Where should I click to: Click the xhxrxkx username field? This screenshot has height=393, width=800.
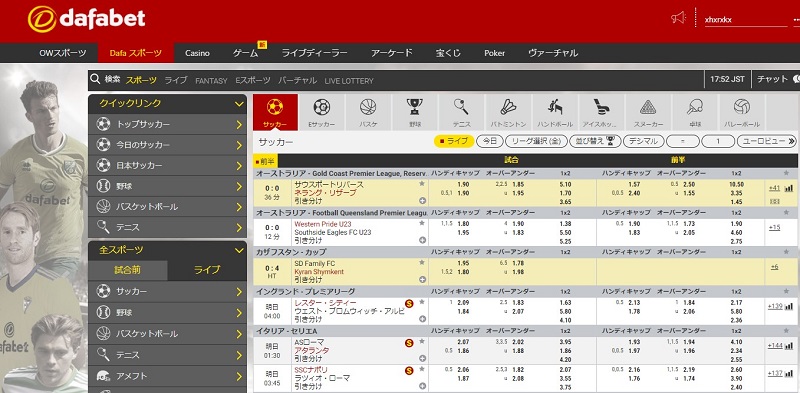(x=746, y=20)
